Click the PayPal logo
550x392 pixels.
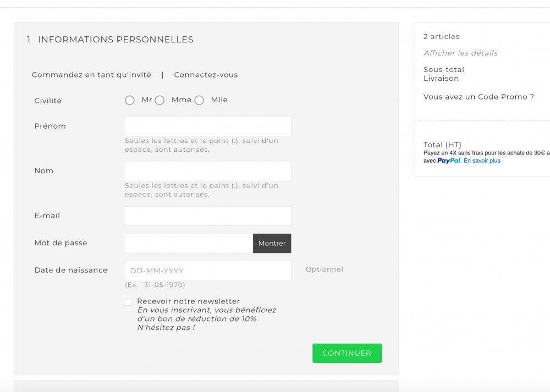click(x=449, y=161)
